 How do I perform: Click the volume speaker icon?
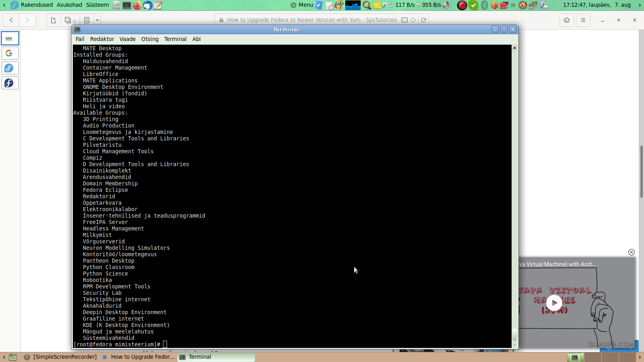point(447,5)
